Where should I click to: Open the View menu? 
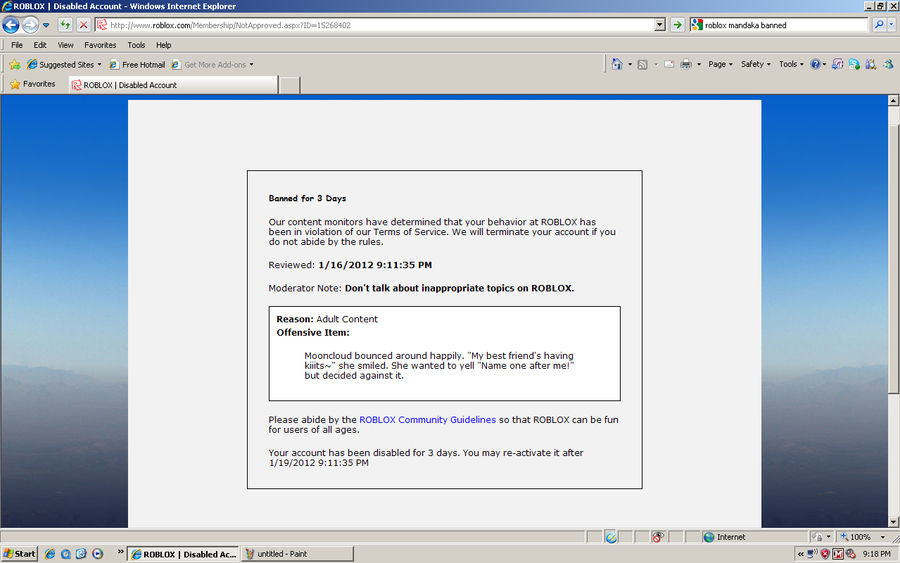65,45
